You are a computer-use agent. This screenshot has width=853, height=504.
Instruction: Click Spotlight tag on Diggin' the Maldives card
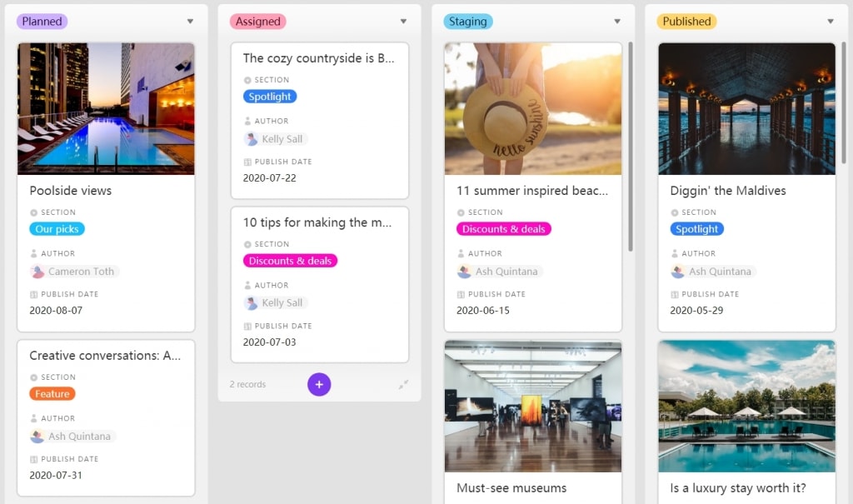697,229
